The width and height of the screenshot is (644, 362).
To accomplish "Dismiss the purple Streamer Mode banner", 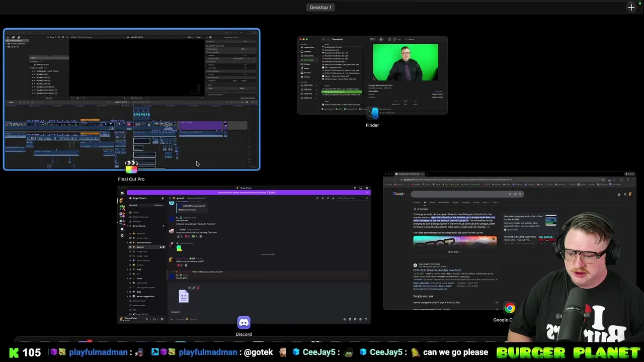I will click(367, 193).
